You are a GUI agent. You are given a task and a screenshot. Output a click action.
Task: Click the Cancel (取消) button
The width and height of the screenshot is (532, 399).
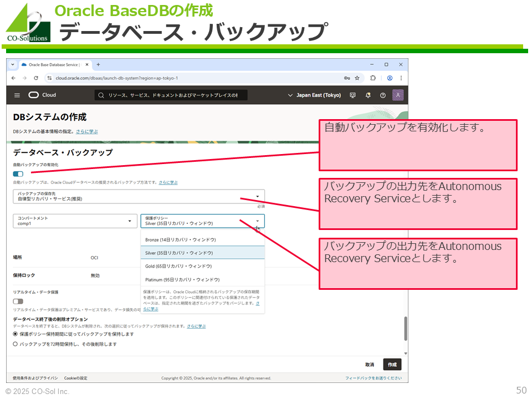tap(370, 365)
